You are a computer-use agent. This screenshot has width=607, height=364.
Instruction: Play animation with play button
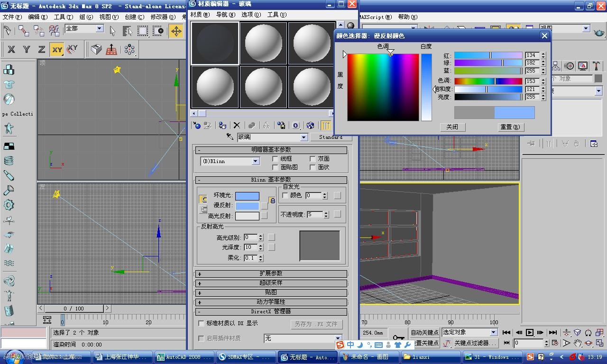[530, 332]
